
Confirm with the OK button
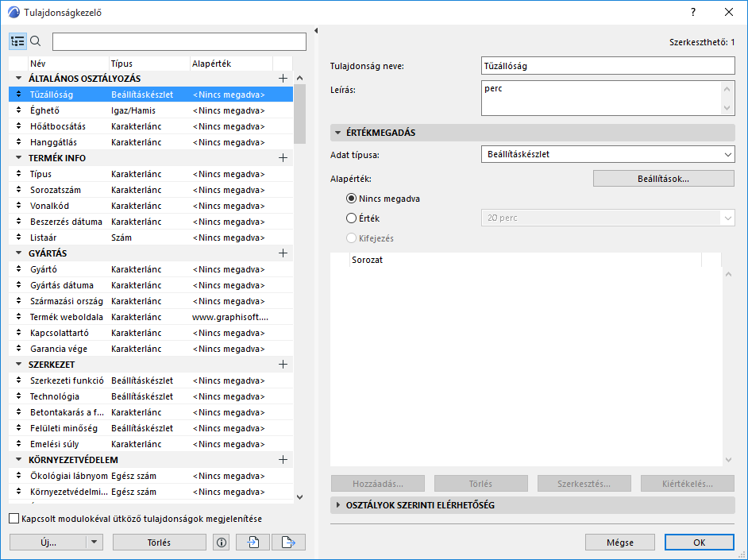700,543
